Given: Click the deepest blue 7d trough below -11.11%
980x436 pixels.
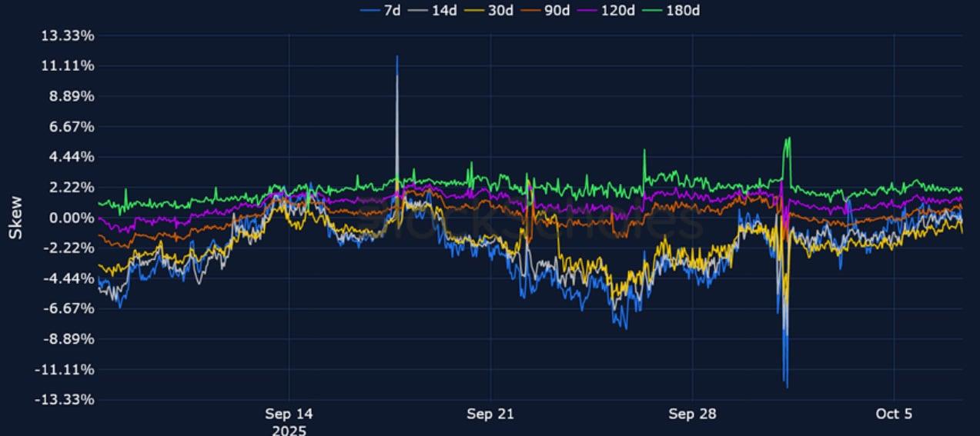Looking at the screenshot, I should point(786,386).
